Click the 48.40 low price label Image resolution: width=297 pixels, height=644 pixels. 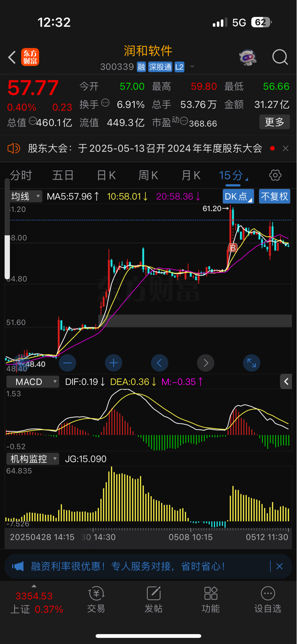[35, 364]
